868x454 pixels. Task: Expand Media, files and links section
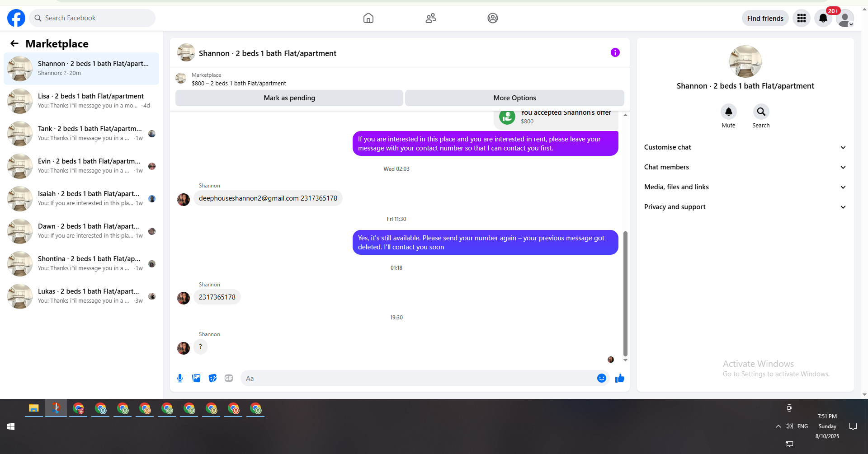pos(745,187)
